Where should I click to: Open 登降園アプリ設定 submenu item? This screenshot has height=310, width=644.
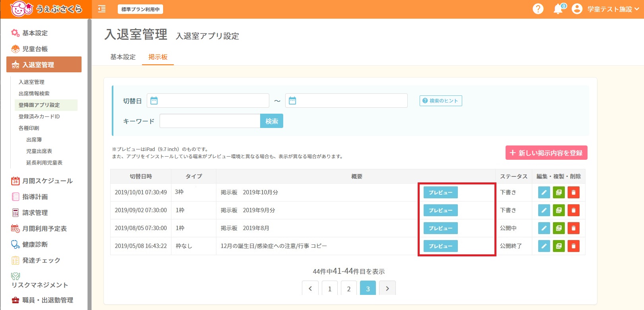click(46, 105)
